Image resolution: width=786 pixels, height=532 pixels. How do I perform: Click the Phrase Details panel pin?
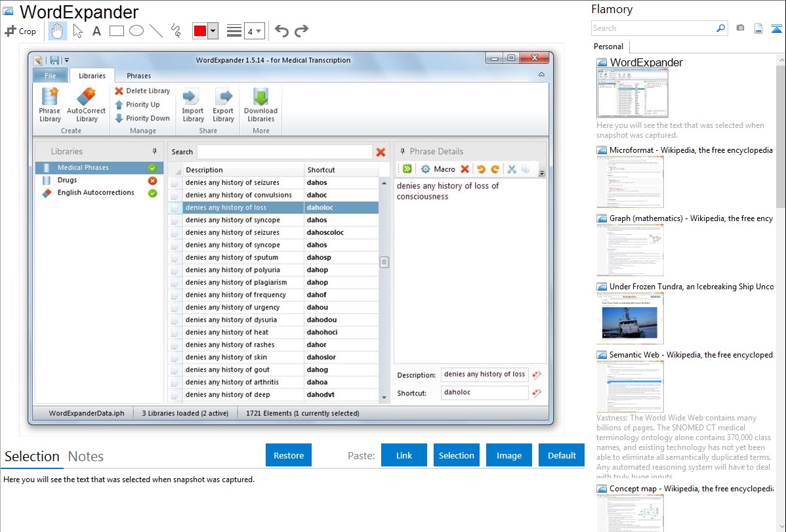point(402,151)
